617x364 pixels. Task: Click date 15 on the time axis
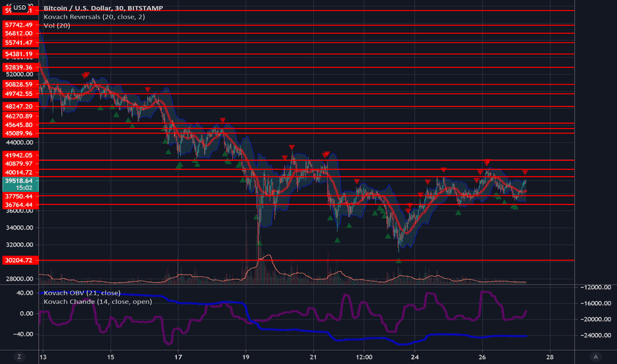[111, 357]
